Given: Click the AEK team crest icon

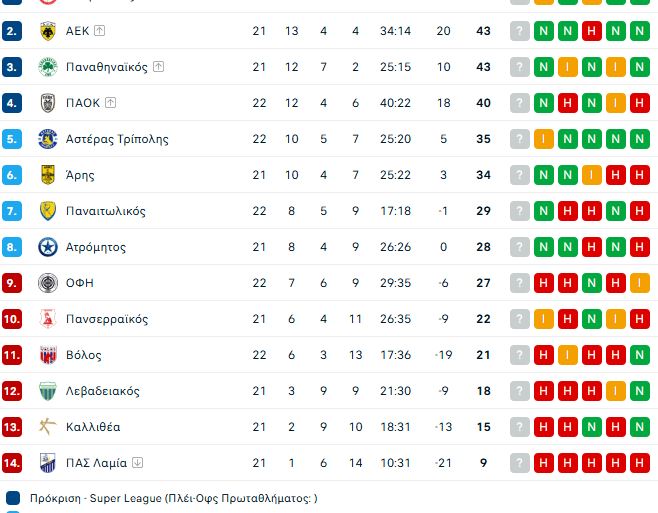Looking at the screenshot, I should (47, 31).
